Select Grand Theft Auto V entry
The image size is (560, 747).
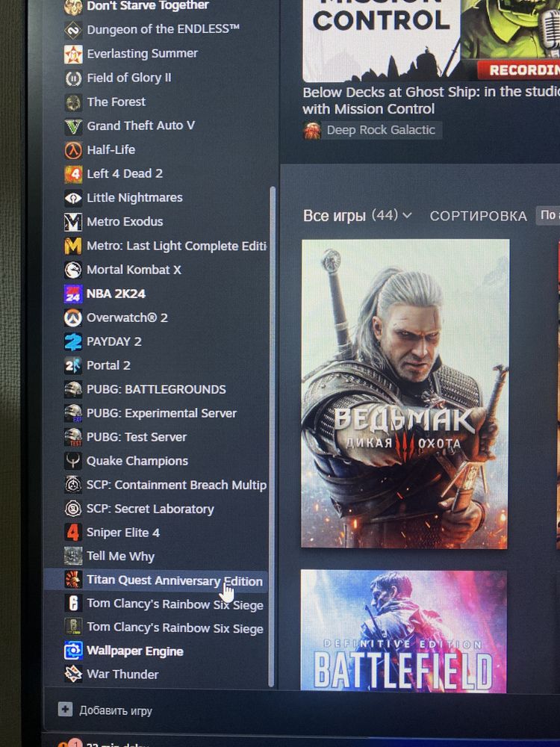(140, 125)
